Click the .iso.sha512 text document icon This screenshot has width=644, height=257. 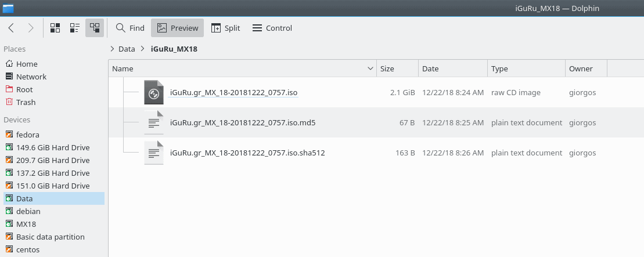[x=154, y=153]
